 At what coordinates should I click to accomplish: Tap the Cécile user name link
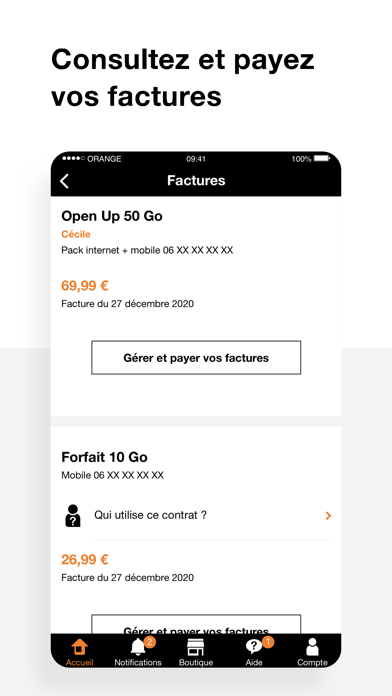(x=76, y=234)
